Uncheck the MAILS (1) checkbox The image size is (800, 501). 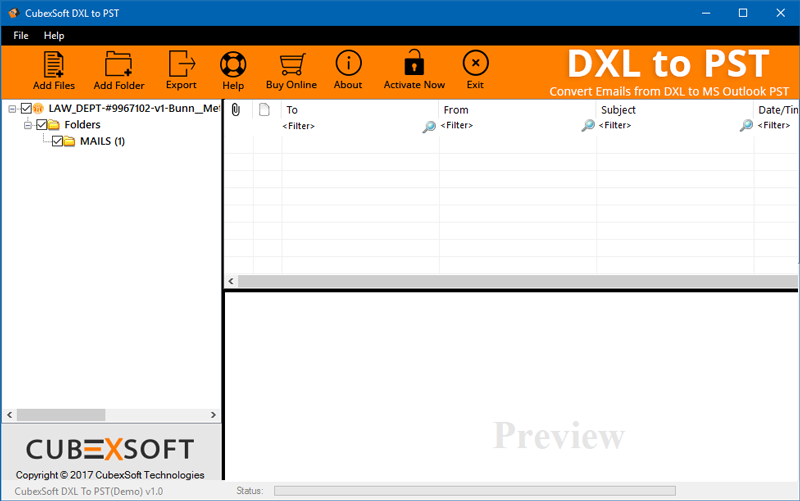tap(58, 141)
